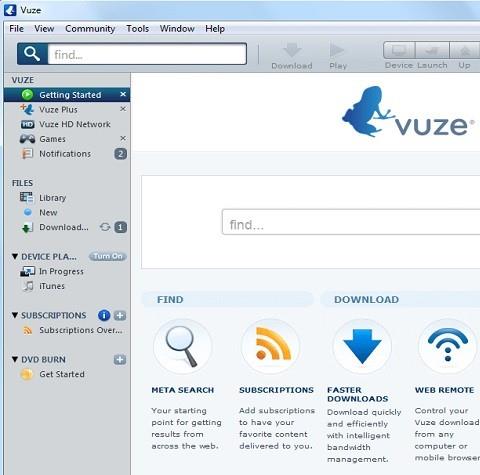
Task: Click the Download toolbar arrow
Action: pos(292,51)
